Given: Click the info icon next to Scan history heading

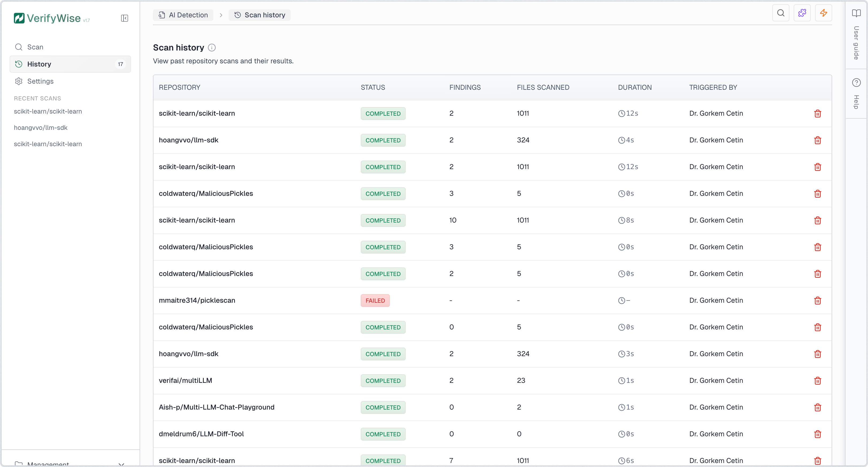Looking at the screenshot, I should [x=212, y=48].
